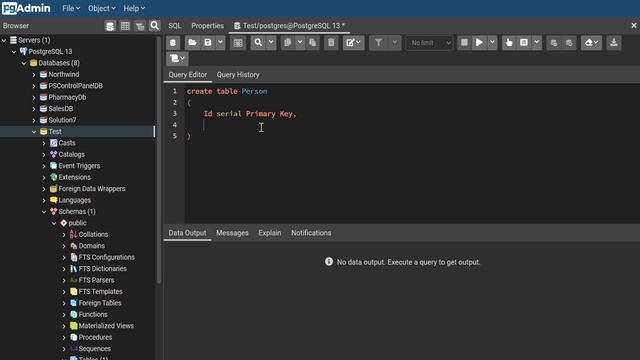Switch to the Query History tab

pyautogui.click(x=238, y=75)
